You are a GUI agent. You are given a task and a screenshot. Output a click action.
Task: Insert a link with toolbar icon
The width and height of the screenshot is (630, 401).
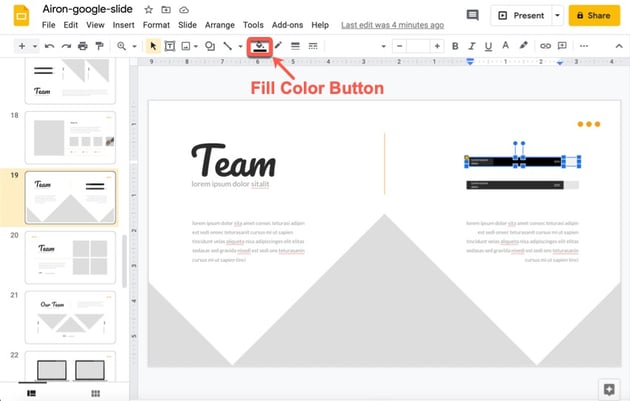click(545, 46)
